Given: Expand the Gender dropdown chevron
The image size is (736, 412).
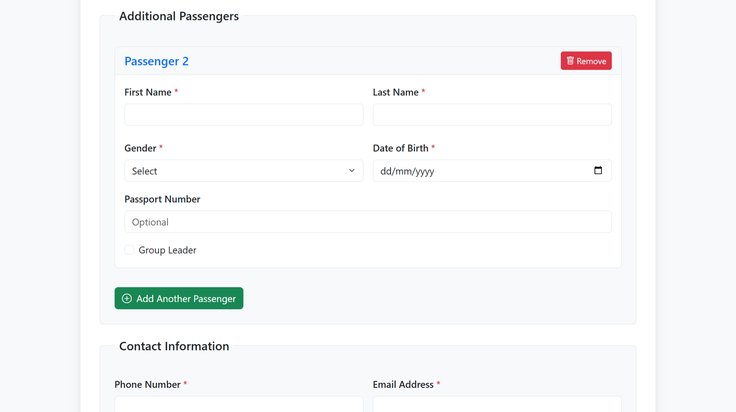Looking at the screenshot, I should [352, 171].
